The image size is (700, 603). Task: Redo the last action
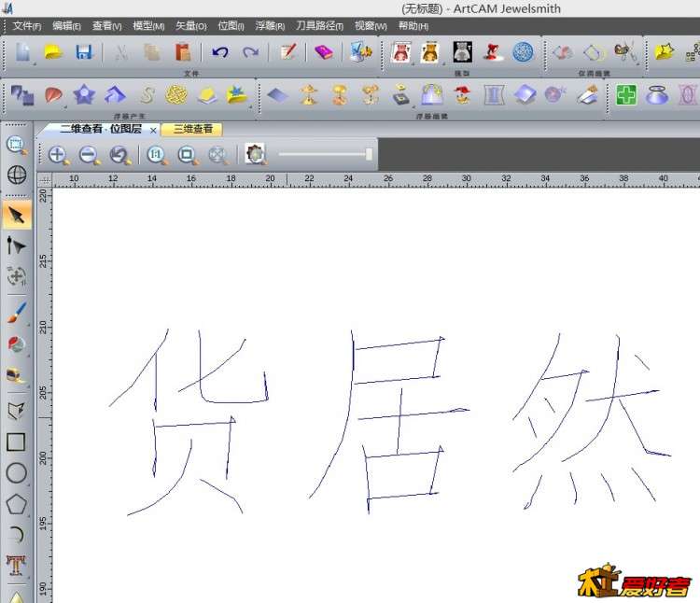click(x=250, y=52)
